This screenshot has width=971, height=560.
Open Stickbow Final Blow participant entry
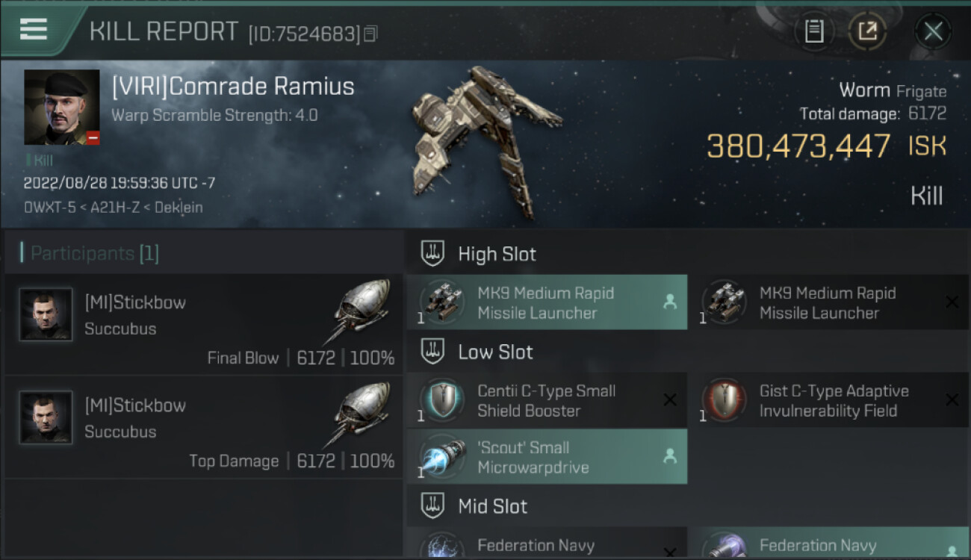204,324
